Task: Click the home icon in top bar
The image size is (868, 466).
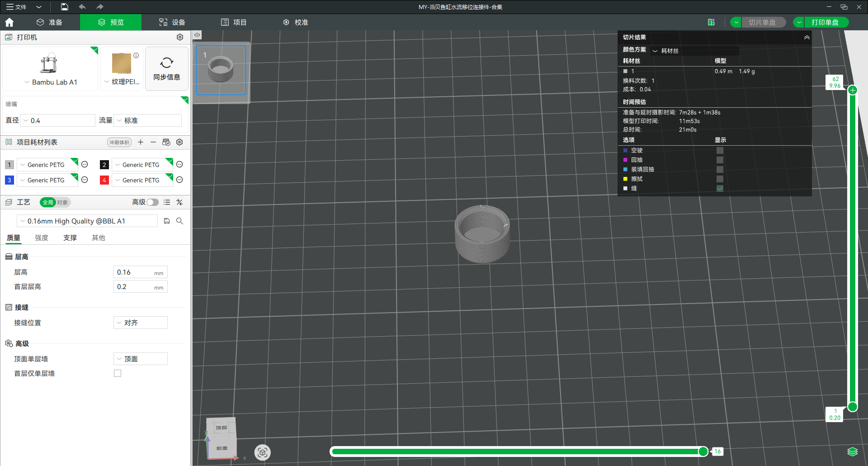Action: [9, 22]
